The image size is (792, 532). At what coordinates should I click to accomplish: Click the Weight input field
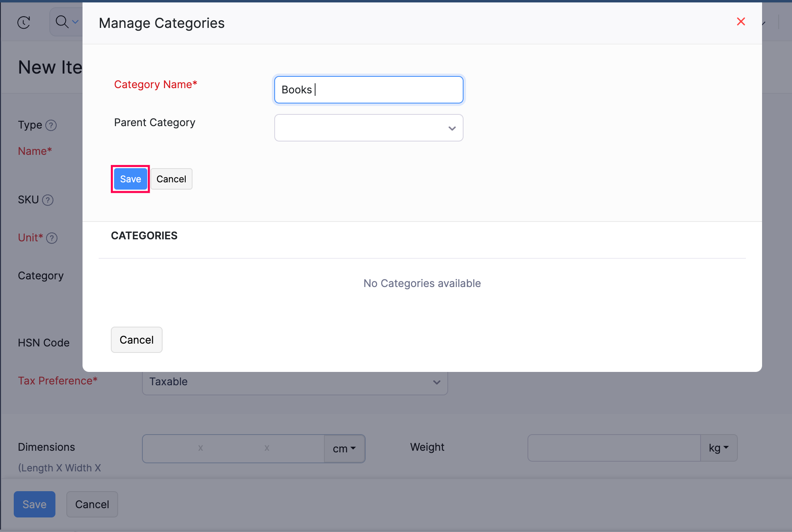[x=614, y=448]
